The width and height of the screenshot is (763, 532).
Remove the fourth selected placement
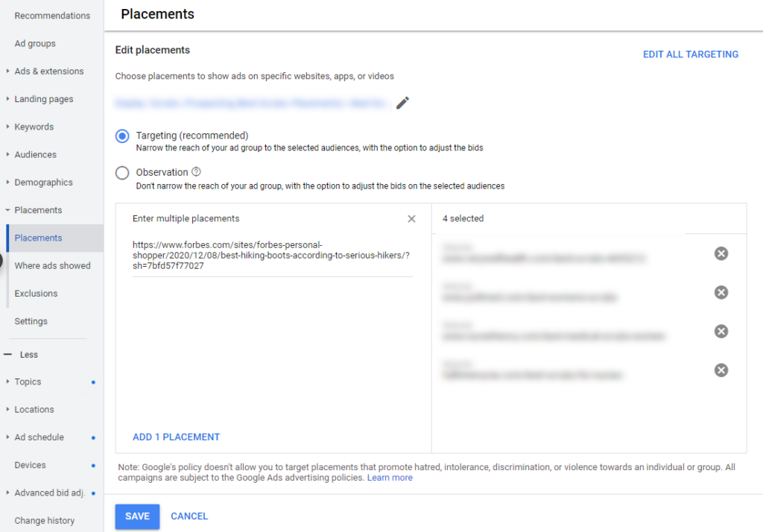point(721,370)
